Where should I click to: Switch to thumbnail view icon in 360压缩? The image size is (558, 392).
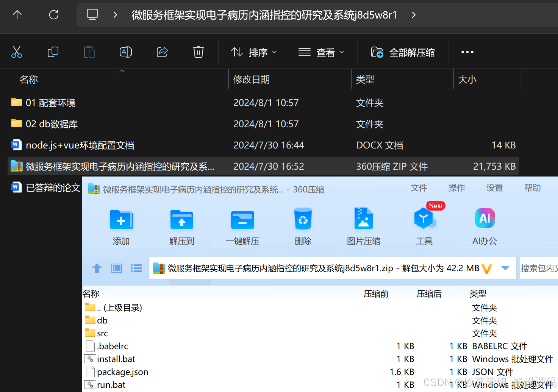117,268
